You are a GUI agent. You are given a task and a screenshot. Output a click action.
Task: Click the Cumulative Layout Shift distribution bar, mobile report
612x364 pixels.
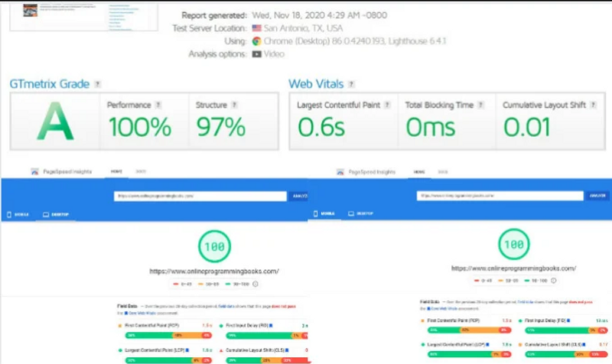point(566,354)
